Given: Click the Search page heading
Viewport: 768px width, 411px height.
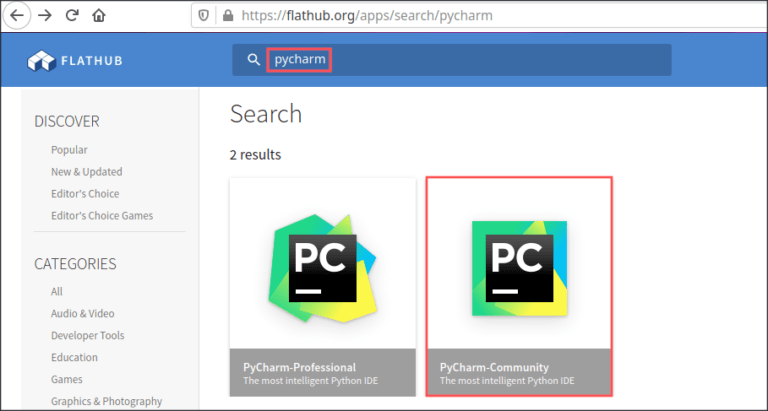Looking at the screenshot, I should coord(266,114).
